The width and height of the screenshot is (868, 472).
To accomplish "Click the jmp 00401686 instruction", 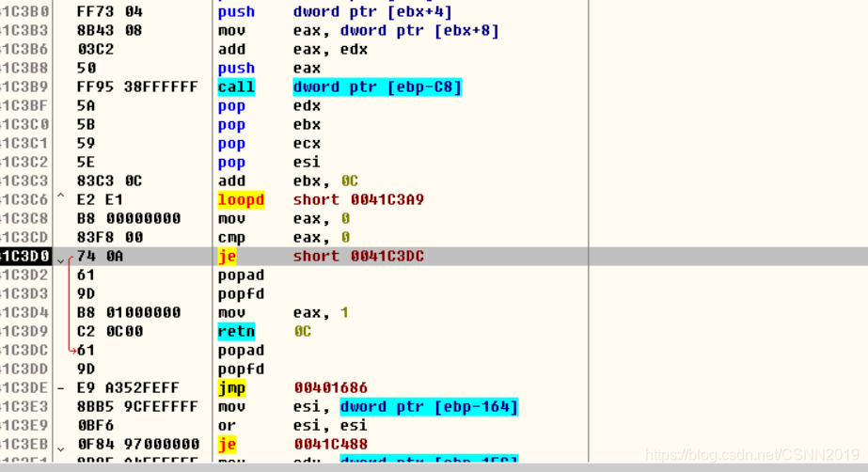I will [x=292, y=388].
